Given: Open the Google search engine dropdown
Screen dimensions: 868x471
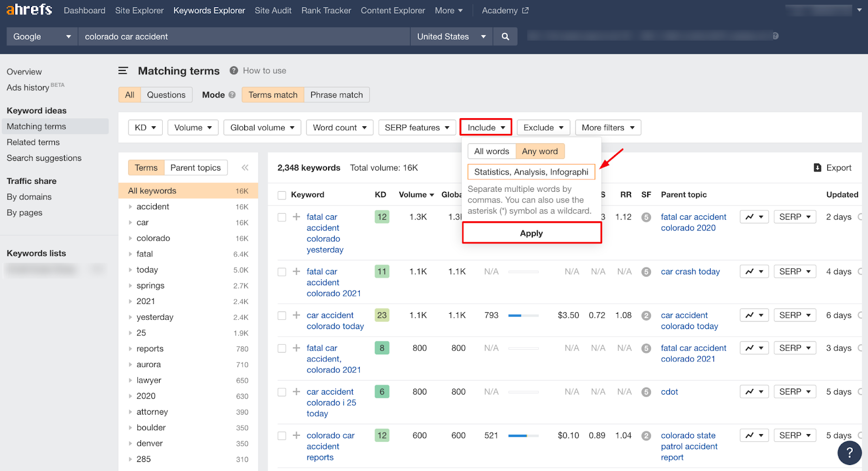Looking at the screenshot, I should (42, 36).
